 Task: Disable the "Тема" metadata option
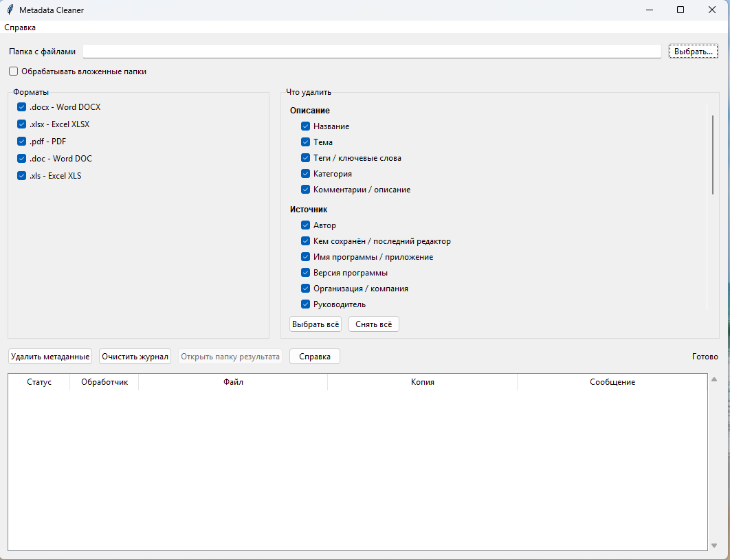coord(305,142)
